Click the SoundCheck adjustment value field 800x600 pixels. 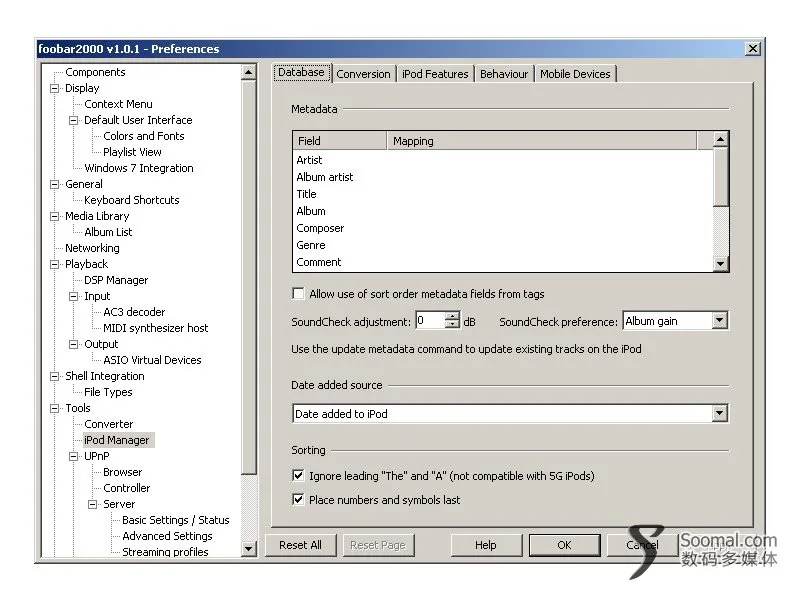click(430, 320)
